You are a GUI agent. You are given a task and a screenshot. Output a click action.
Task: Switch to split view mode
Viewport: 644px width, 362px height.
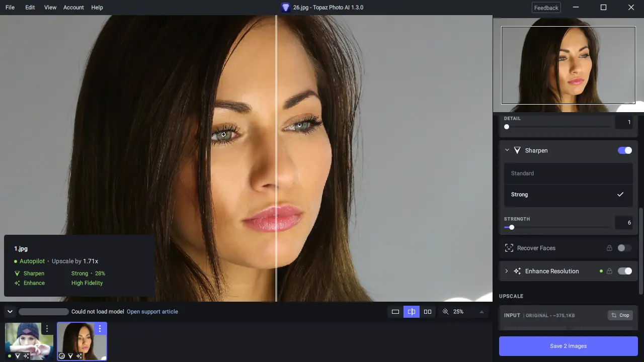point(412,312)
